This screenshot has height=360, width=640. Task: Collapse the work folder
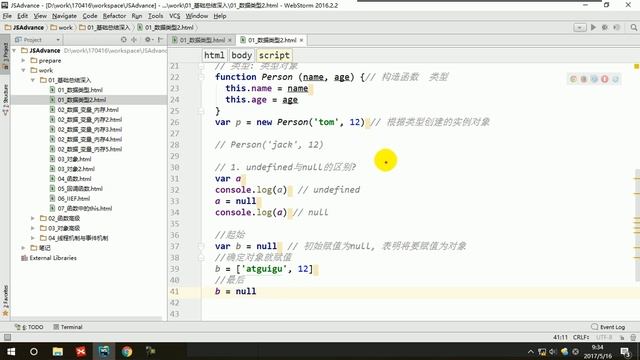pos(24,70)
